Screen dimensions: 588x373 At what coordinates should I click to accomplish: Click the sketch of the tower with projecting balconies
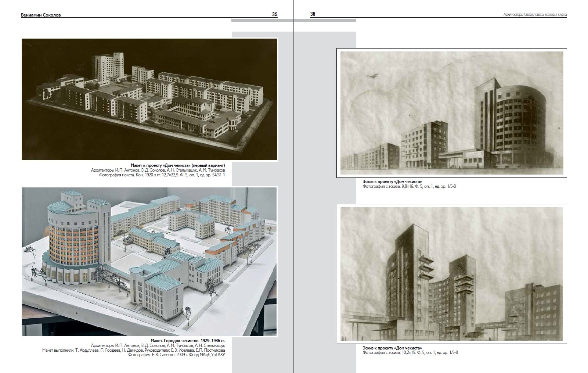pos(452,274)
